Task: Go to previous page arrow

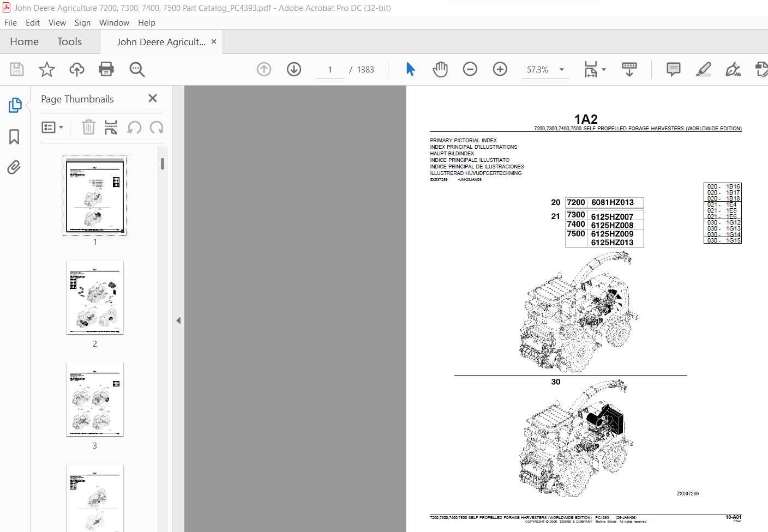Action: [264, 69]
